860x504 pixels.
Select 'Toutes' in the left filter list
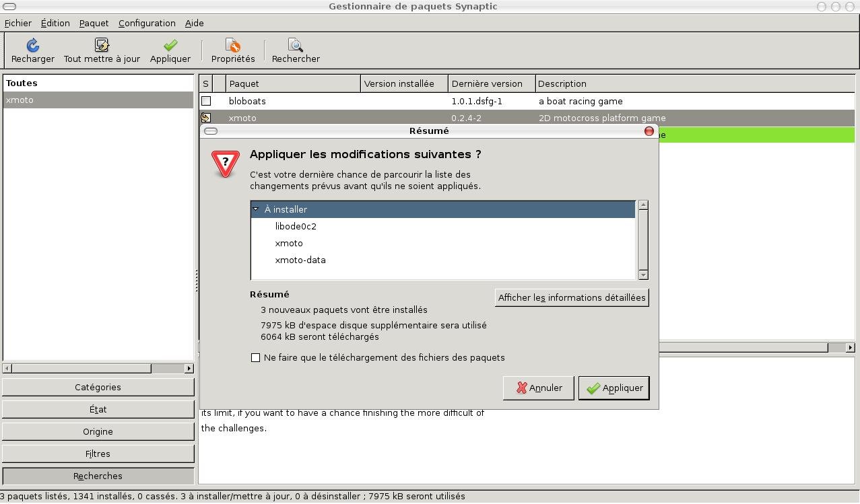(x=98, y=83)
